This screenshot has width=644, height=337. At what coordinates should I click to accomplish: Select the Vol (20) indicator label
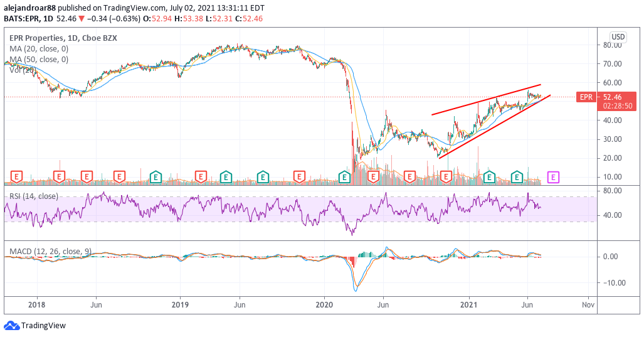pos(24,70)
